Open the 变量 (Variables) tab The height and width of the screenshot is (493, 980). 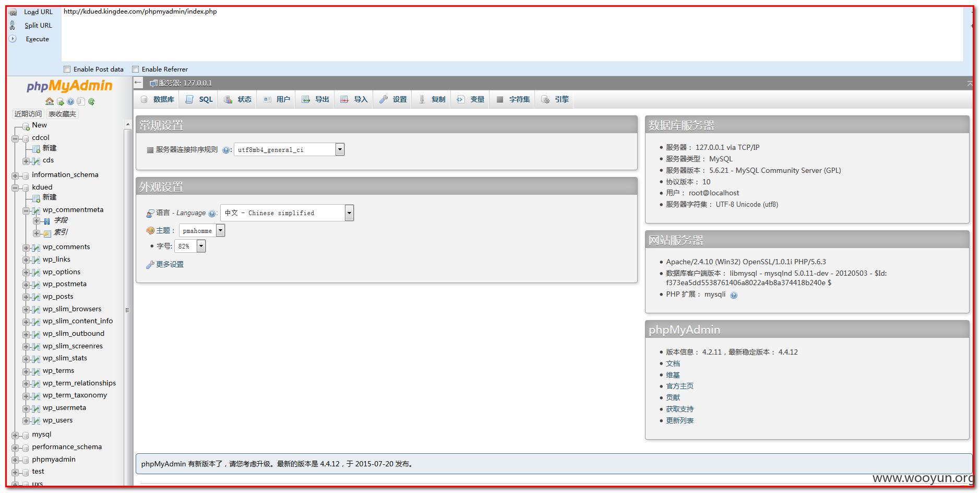point(470,99)
